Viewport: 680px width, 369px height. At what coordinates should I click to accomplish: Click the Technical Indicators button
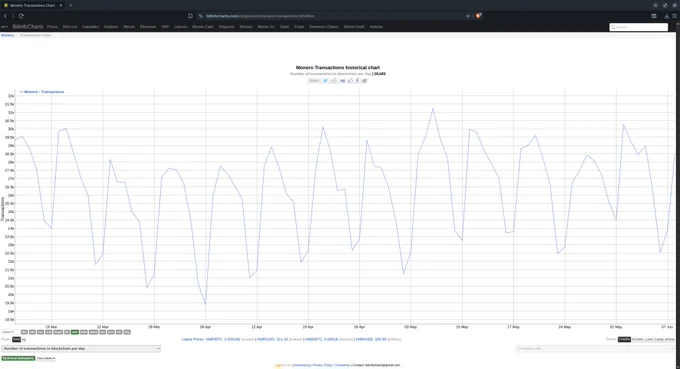pyautogui.click(x=18, y=358)
